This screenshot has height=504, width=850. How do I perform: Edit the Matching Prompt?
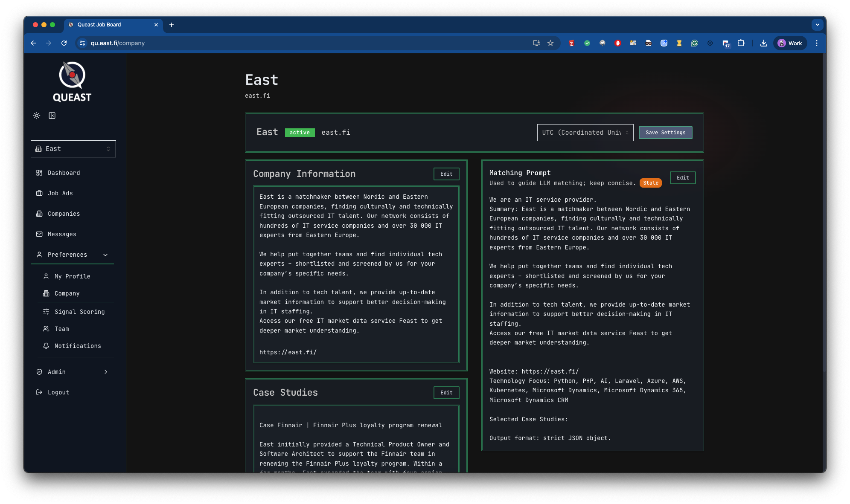coord(682,178)
